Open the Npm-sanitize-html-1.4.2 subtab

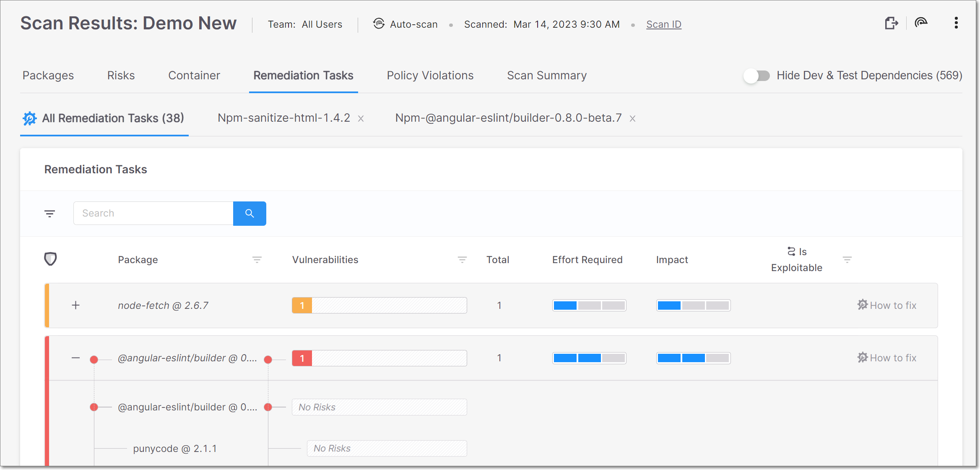[x=284, y=118]
